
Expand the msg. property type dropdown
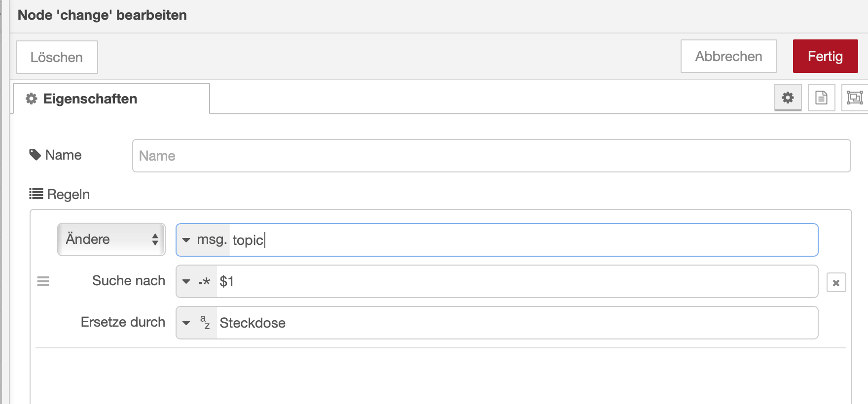186,240
